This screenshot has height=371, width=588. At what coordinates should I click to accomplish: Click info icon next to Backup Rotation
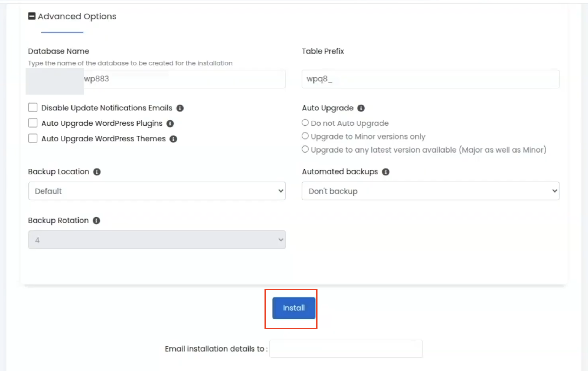point(96,221)
